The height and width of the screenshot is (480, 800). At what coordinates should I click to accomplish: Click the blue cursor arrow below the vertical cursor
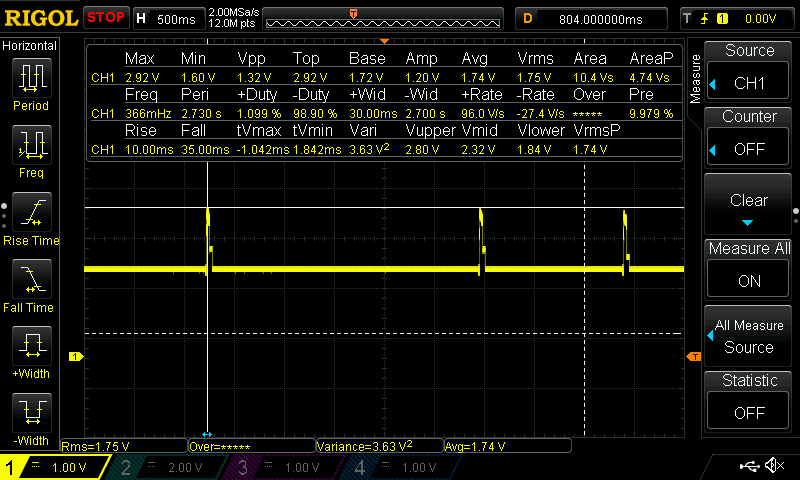207,434
